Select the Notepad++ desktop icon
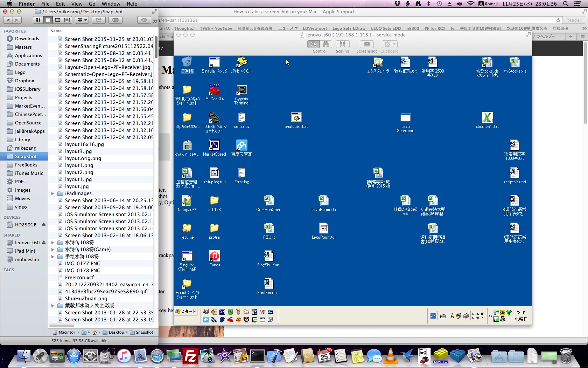588x368 pixels. [x=187, y=203]
